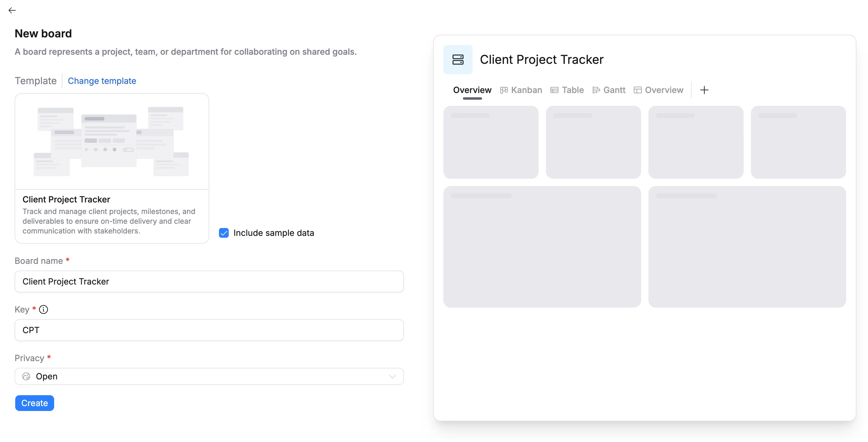Click the Privacy dropdown chevron arrow
The width and height of the screenshot is (868, 442).
coord(392,377)
